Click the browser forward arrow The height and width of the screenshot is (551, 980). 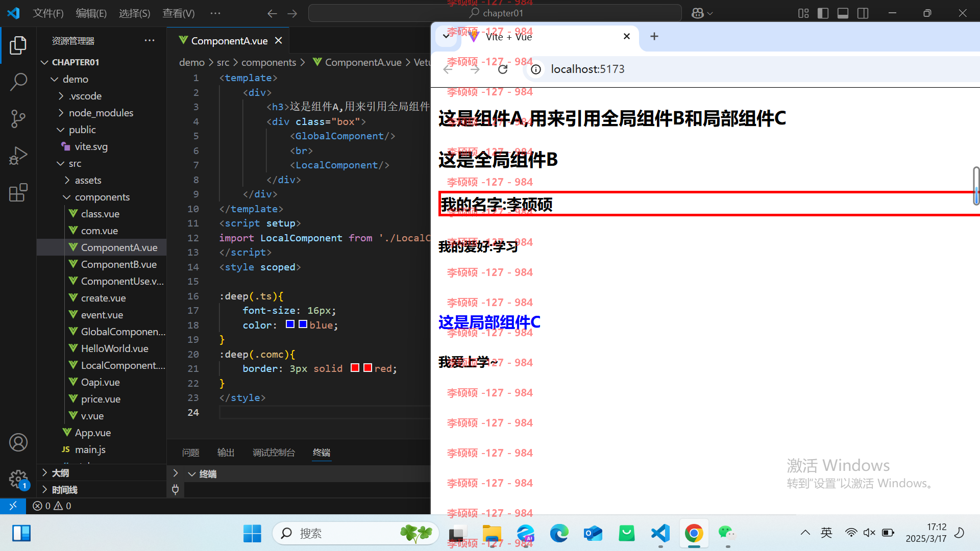tap(475, 69)
